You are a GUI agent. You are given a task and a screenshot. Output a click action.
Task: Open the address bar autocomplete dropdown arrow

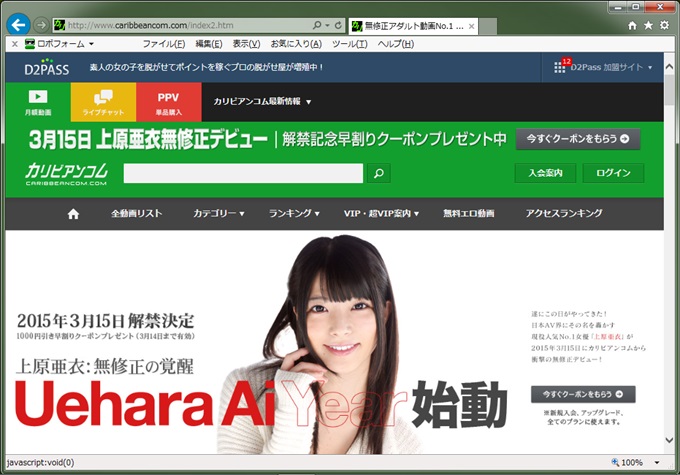pyautogui.click(x=327, y=26)
